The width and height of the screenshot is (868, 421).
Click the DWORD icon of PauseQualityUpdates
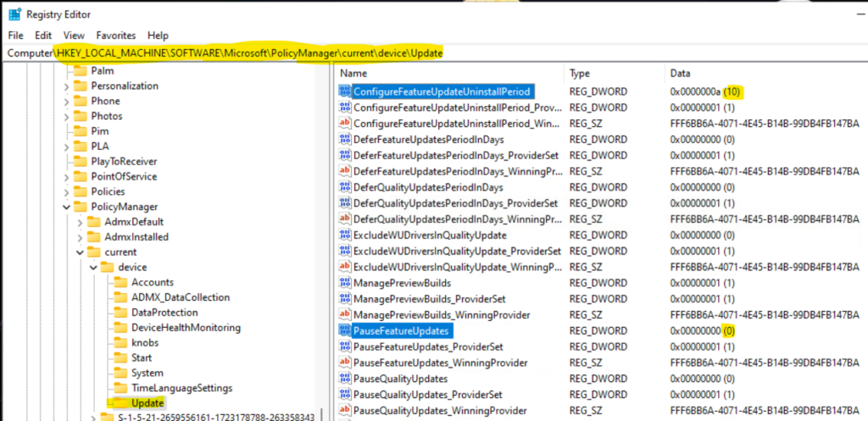345,379
